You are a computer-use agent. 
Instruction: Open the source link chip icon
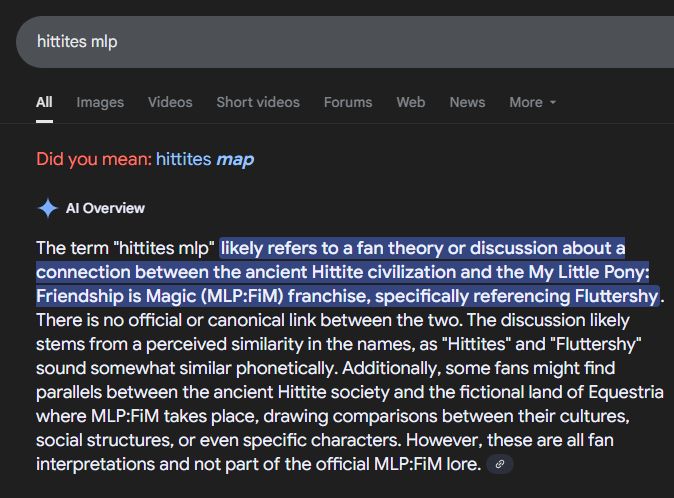point(499,464)
